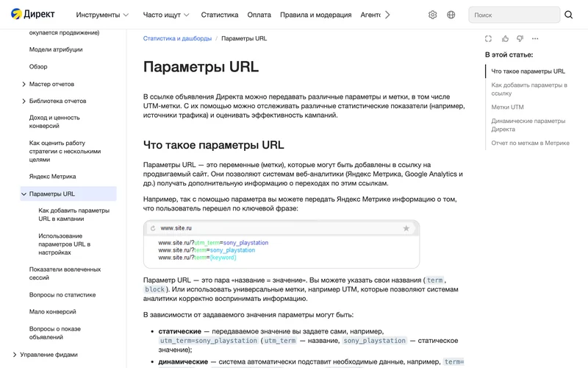588x368 pixels.
Task: Open the three-dot more options icon
Action: pos(535,38)
